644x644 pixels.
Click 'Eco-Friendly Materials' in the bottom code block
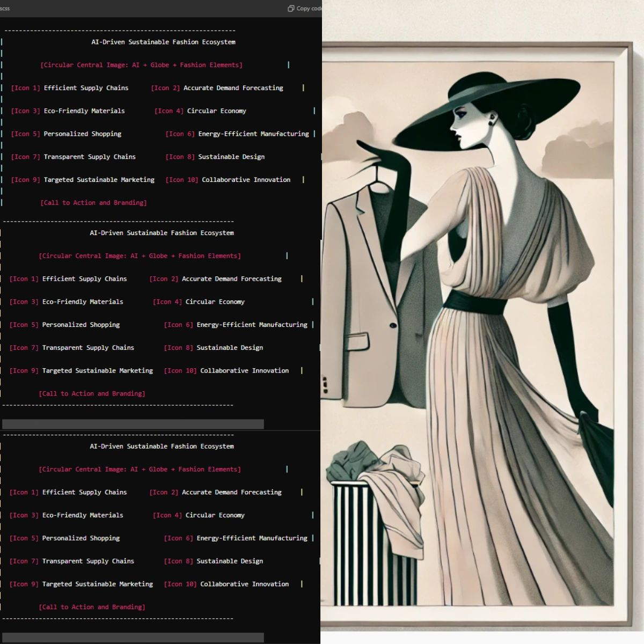click(83, 515)
